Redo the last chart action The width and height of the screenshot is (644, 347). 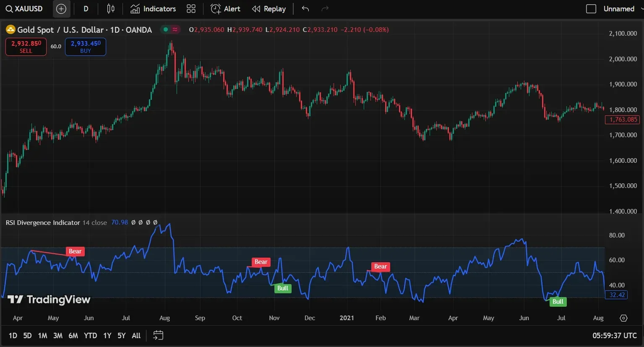[325, 9]
